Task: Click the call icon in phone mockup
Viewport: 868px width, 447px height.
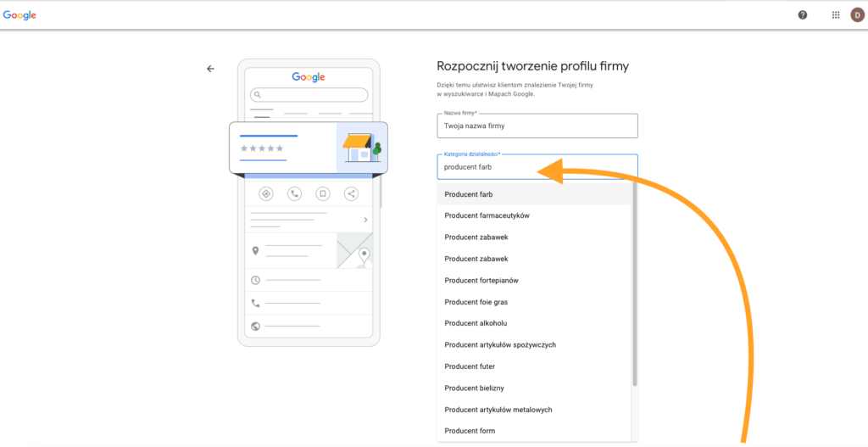Action: pyautogui.click(x=294, y=194)
